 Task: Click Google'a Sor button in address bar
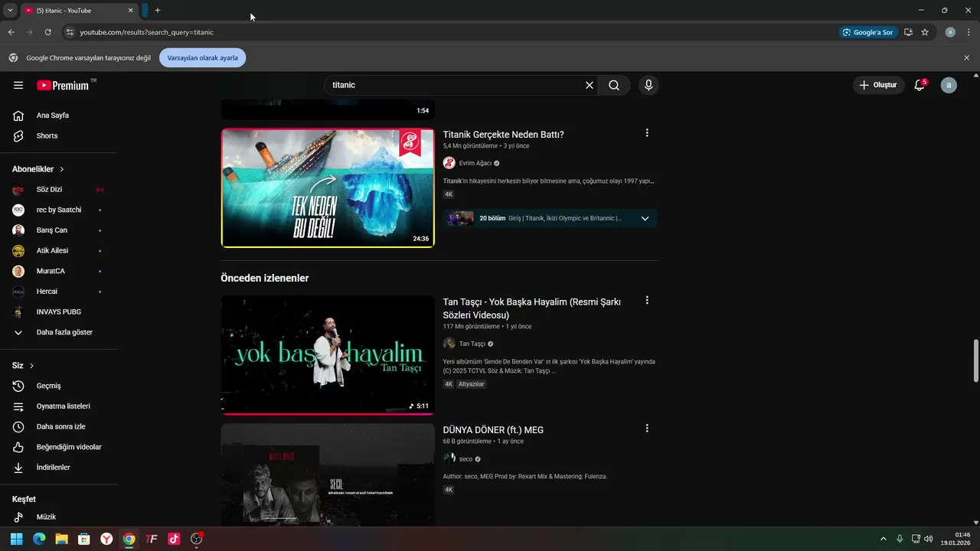point(867,32)
